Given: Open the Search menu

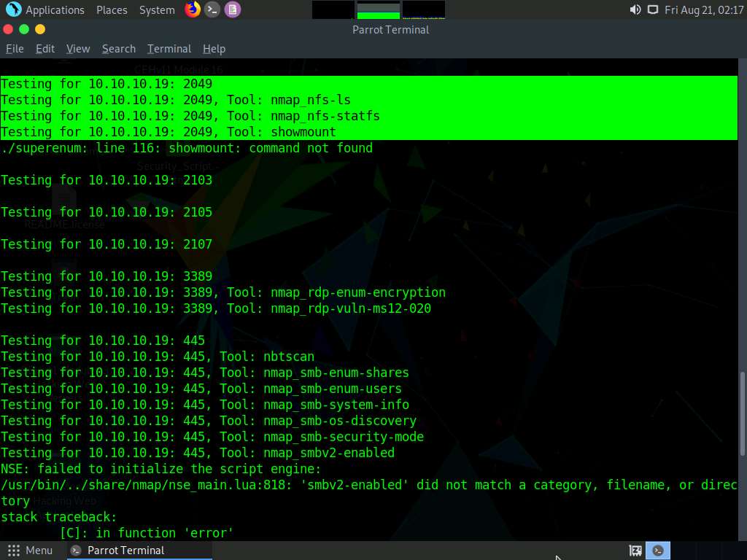Looking at the screenshot, I should (119, 49).
